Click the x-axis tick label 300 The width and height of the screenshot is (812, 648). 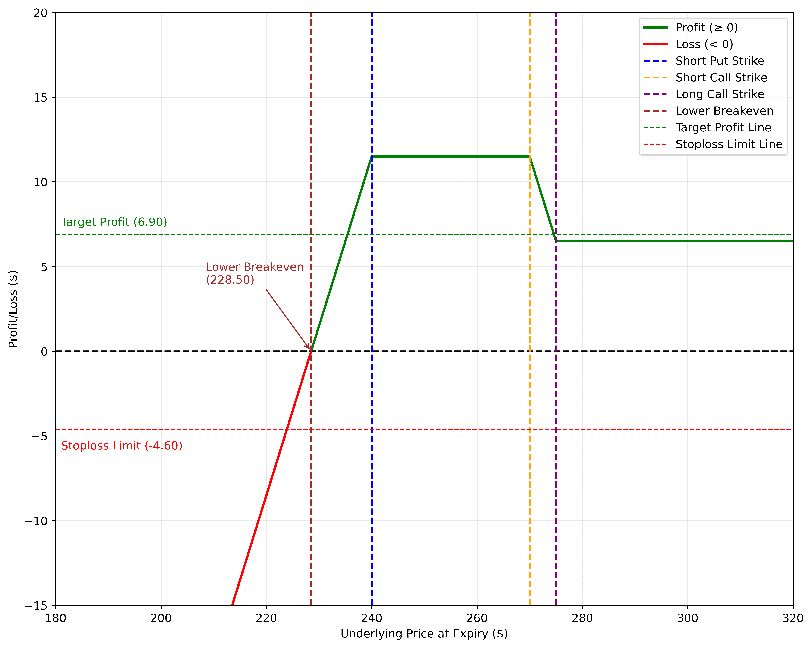[688, 618]
